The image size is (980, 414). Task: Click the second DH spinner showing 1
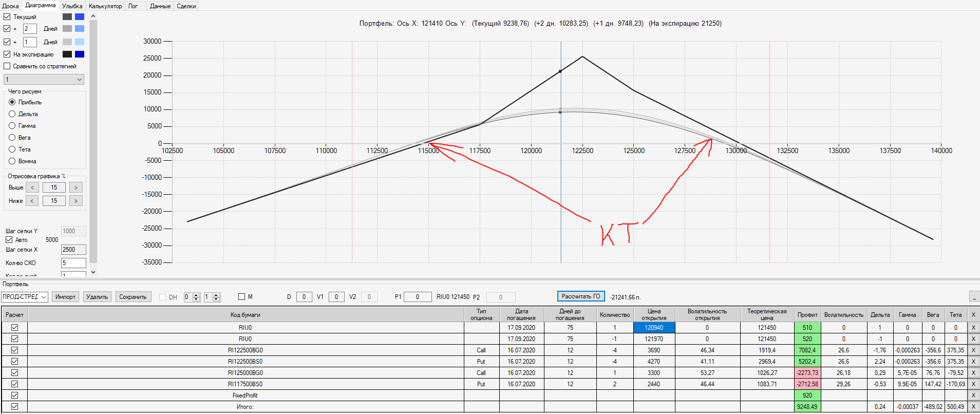(x=212, y=297)
